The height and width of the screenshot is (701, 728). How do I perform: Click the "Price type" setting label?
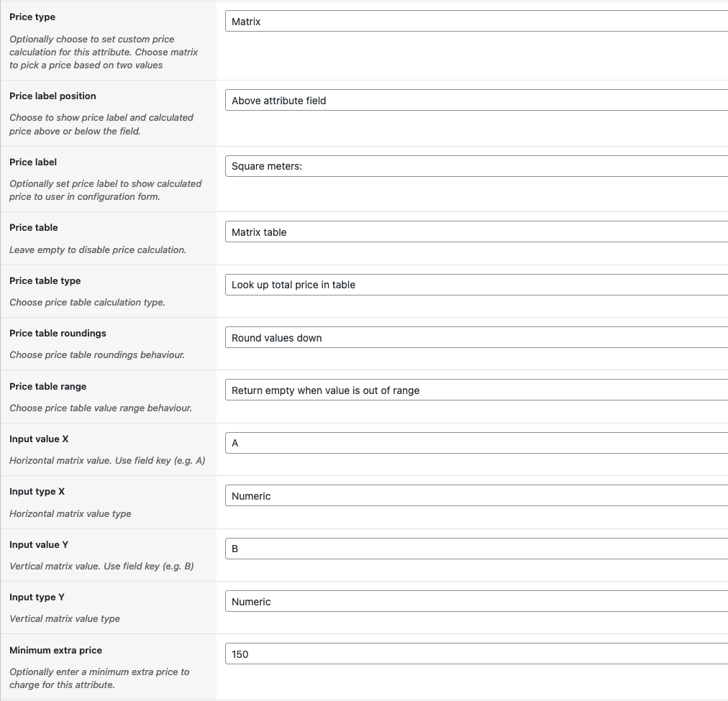(32, 17)
